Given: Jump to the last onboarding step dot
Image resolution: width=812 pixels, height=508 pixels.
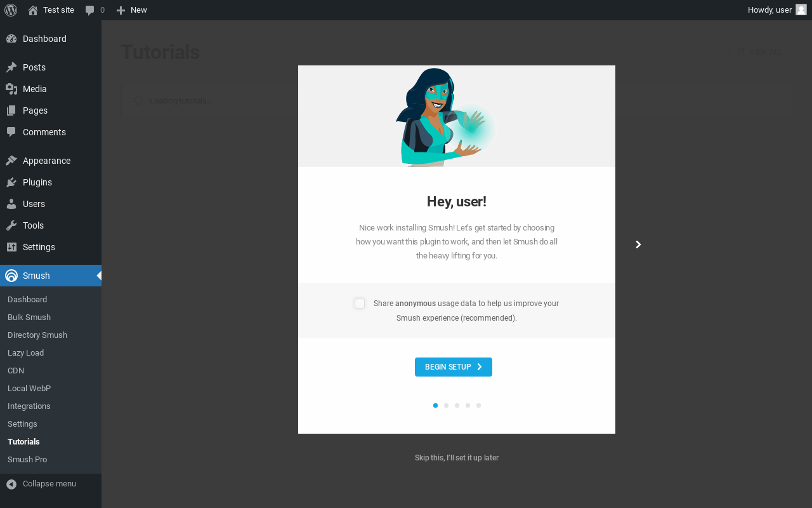Looking at the screenshot, I should pyautogui.click(x=478, y=405).
